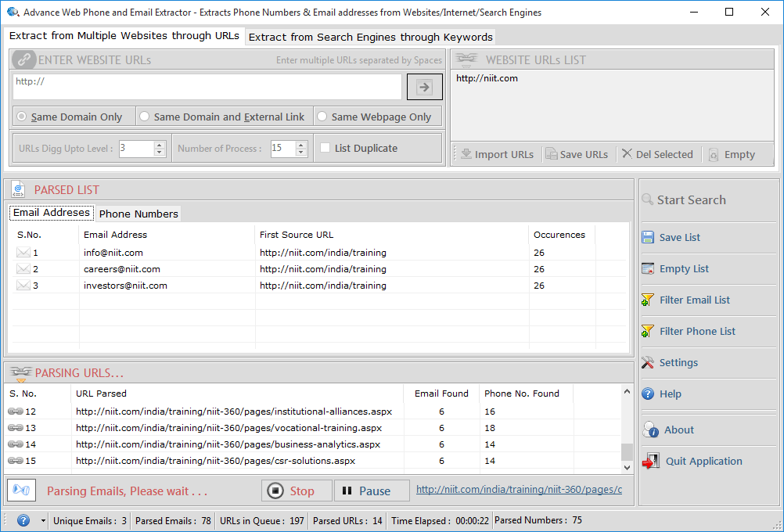
Task: Click the Del Selected X icon
Action: tap(627, 153)
